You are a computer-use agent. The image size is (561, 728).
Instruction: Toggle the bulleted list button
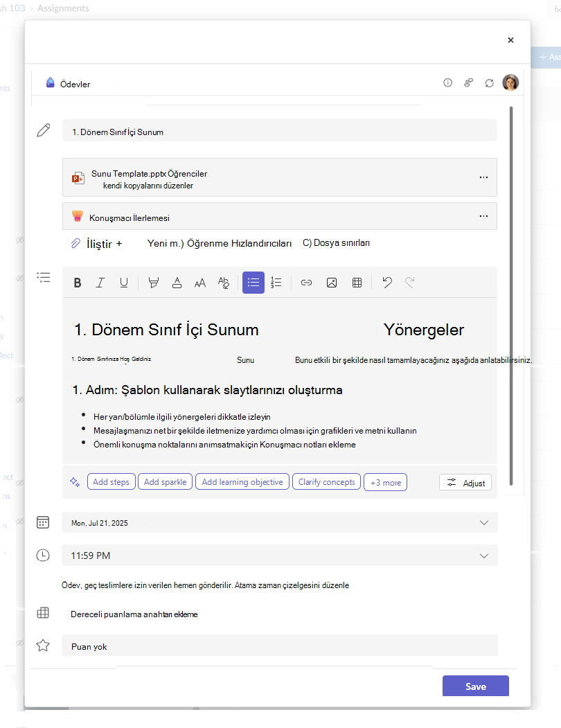(253, 283)
